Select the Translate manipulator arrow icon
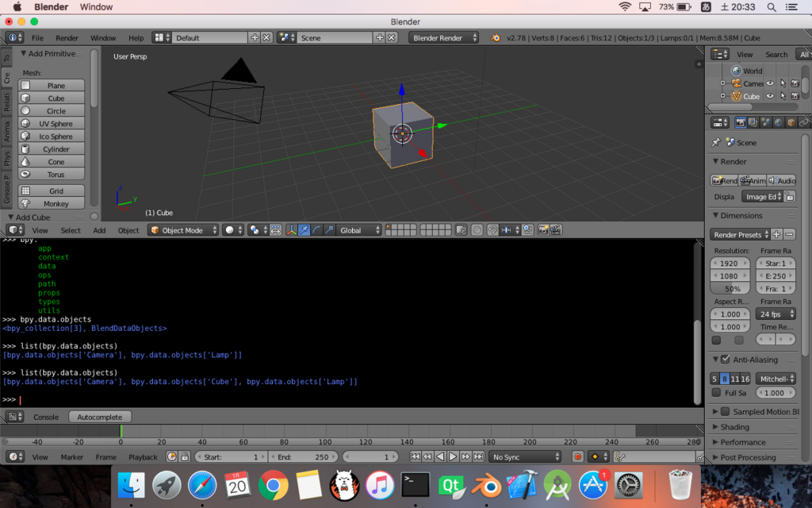This screenshot has height=508, width=812. point(304,230)
